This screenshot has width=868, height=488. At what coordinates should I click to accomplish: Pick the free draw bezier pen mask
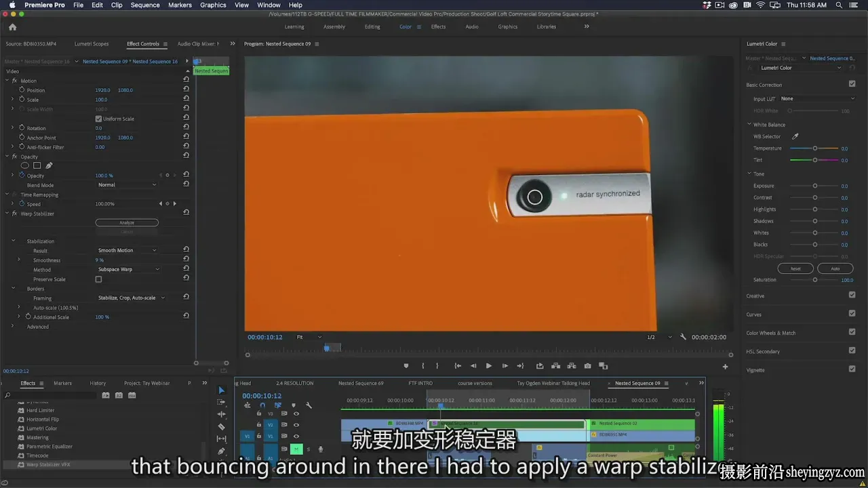pos(49,165)
